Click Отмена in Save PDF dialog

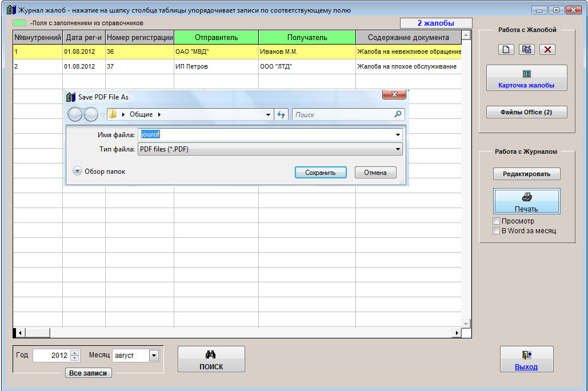pos(375,173)
